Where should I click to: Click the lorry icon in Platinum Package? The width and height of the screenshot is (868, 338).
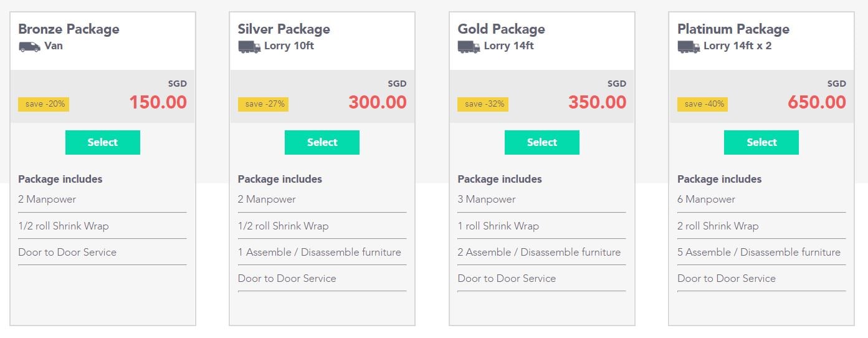tap(689, 47)
